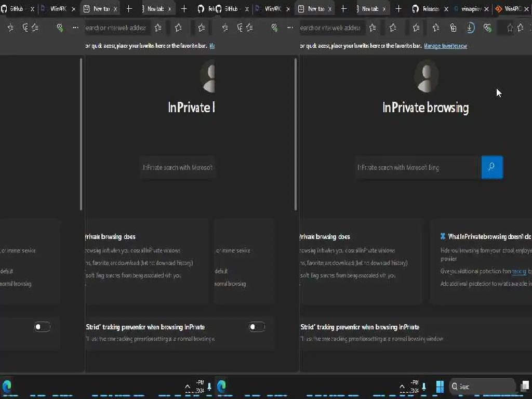Switch to the WinAPI tab with orange diamond icon
The image size is (532, 399).
(512, 9)
